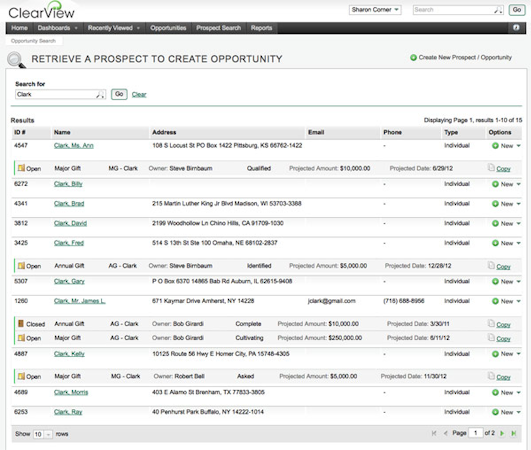Click Go button beside Search for field

119,94
